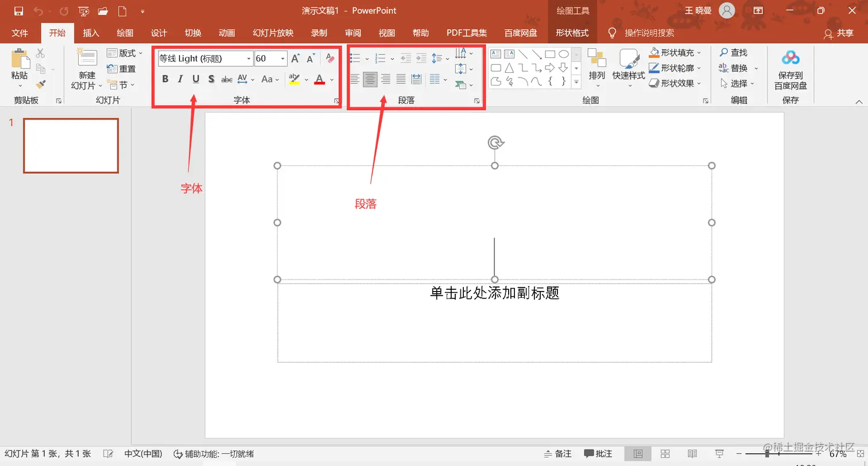Align text to the left

355,79
